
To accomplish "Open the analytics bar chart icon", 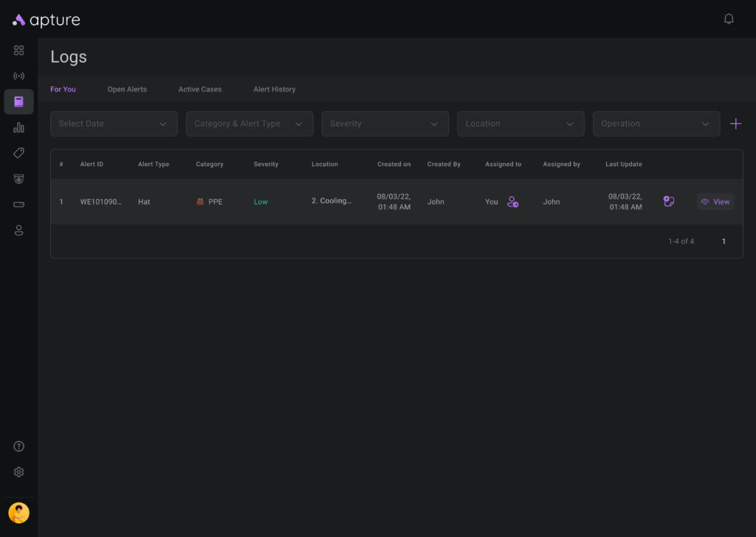I will click(x=18, y=128).
